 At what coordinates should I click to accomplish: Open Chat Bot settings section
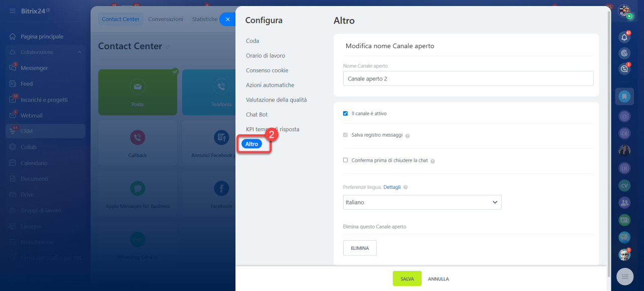(x=257, y=115)
